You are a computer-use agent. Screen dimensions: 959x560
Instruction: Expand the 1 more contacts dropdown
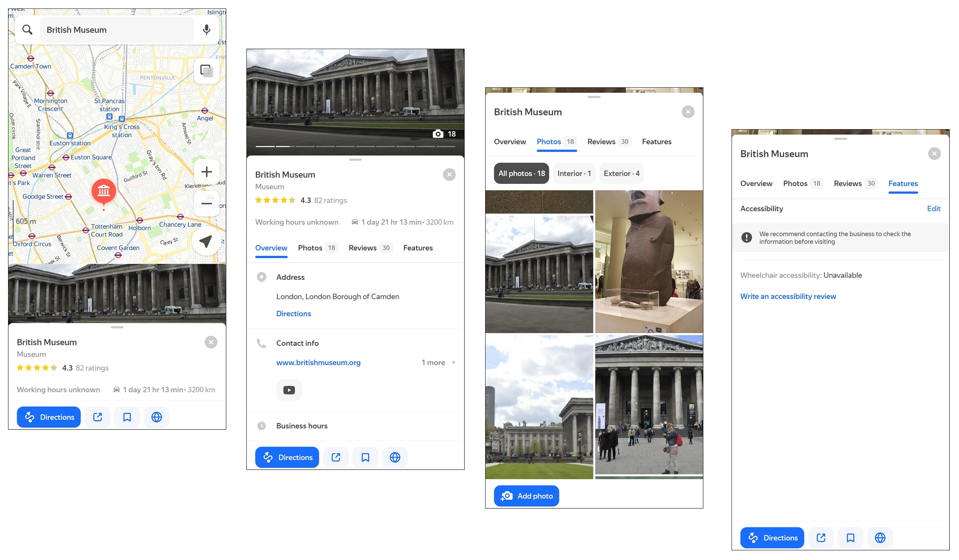coord(438,362)
